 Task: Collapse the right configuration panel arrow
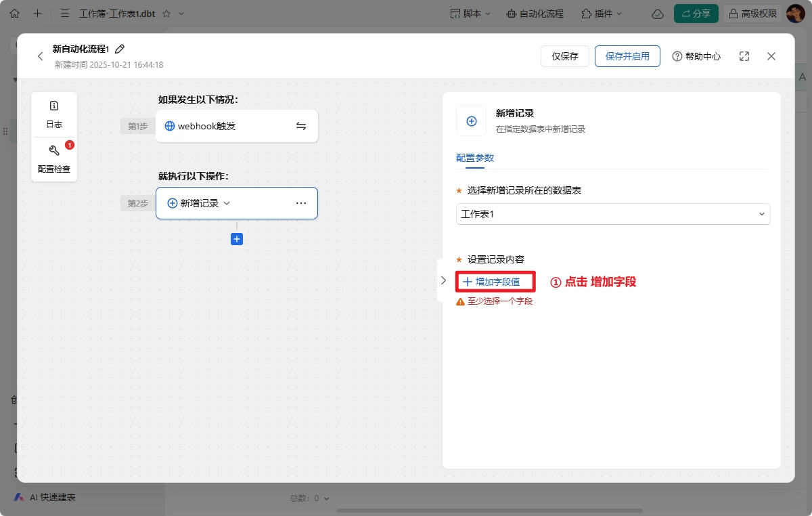pos(443,280)
